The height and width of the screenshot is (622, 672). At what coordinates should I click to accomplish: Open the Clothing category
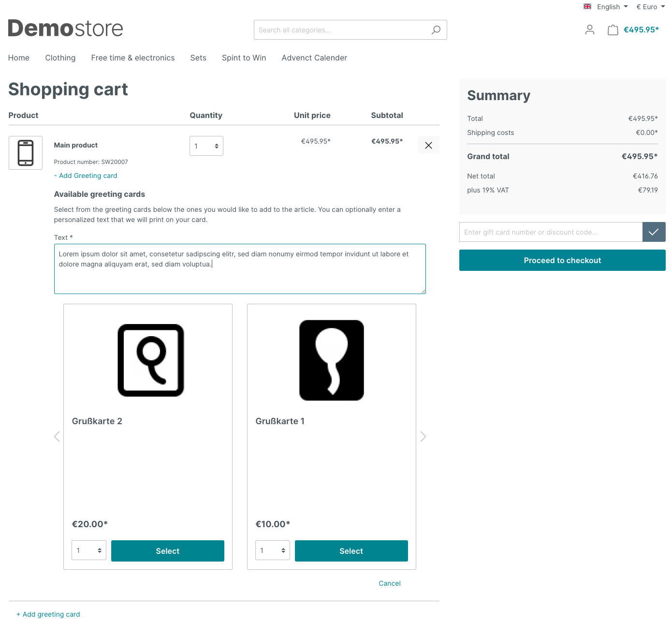click(x=60, y=58)
